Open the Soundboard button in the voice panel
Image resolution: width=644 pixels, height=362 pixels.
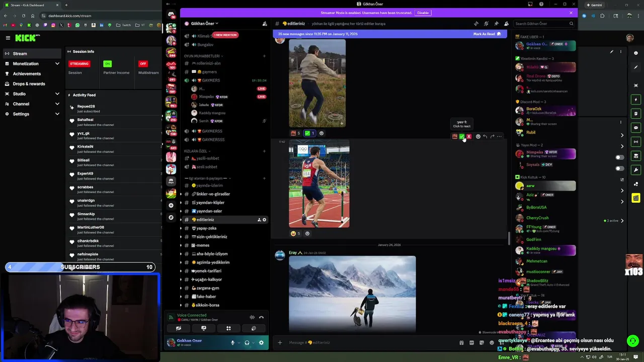[254, 328]
